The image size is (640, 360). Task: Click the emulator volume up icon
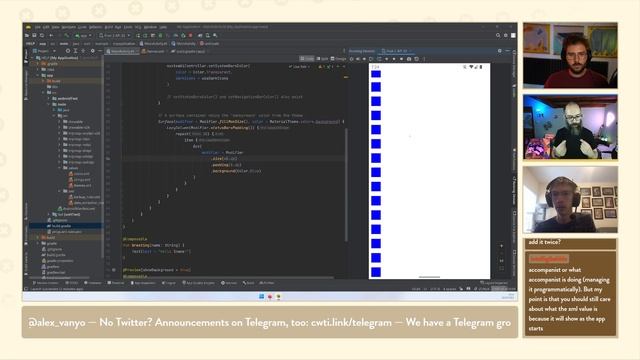pyautogui.click(x=358, y=59)
